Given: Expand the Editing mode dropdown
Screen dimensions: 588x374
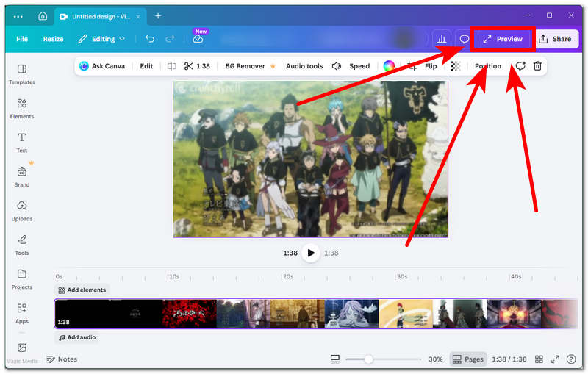Looking at the screenshot, I should [x=102, y=39].
